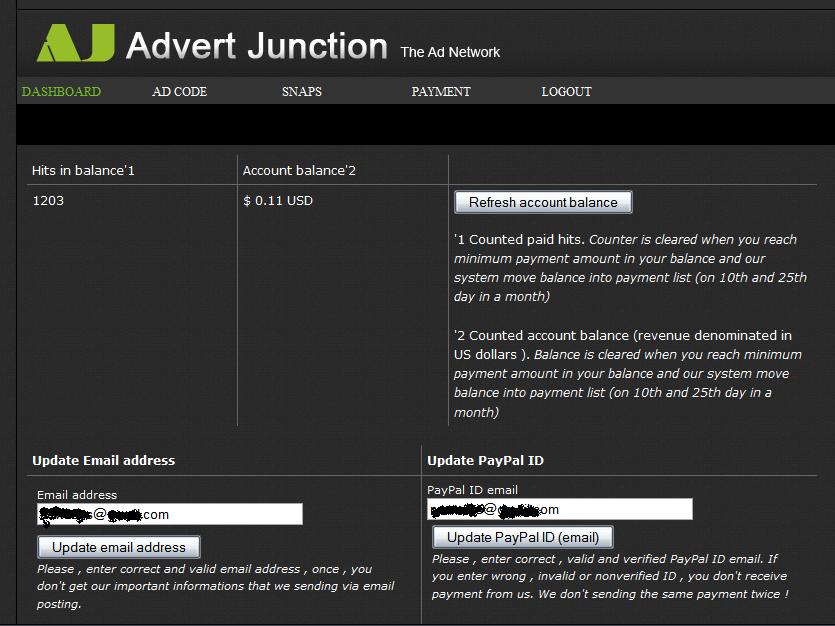
Task: Click the Update Email address heading
Action: [104, 460]
